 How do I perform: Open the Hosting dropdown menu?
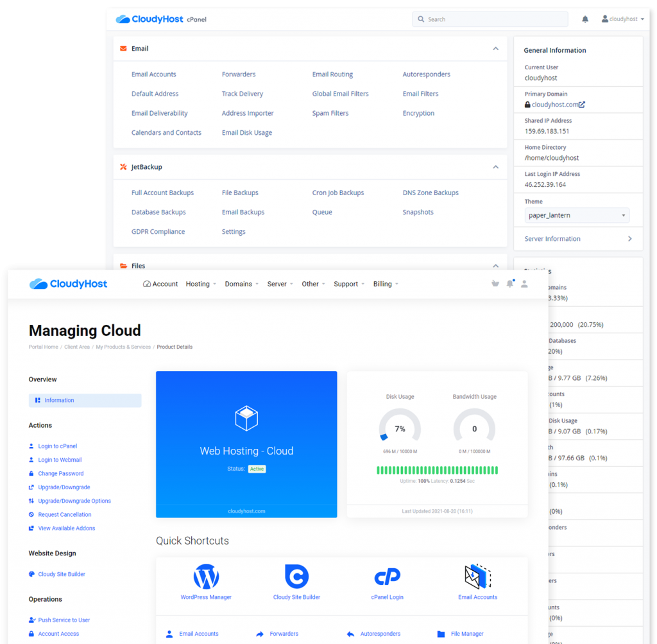tap(201, 284)
